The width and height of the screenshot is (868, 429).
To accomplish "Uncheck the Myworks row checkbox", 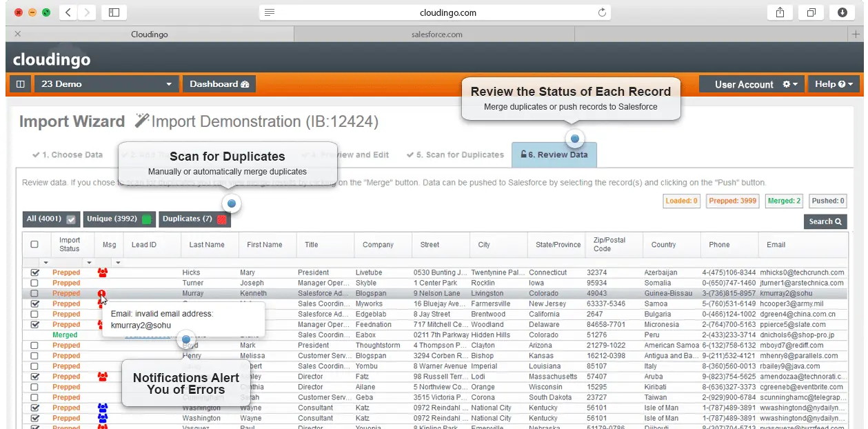I will (x=34, y=303).
